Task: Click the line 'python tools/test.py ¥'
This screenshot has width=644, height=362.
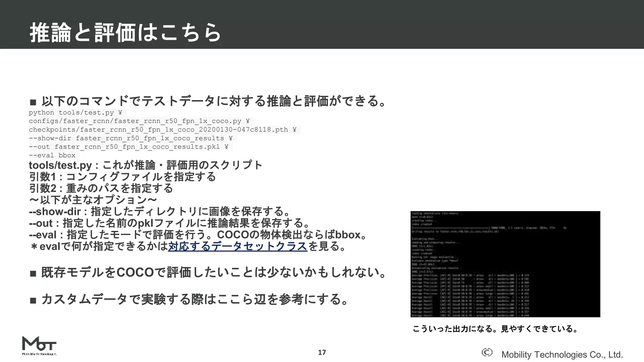Action: tap(75, 112)
